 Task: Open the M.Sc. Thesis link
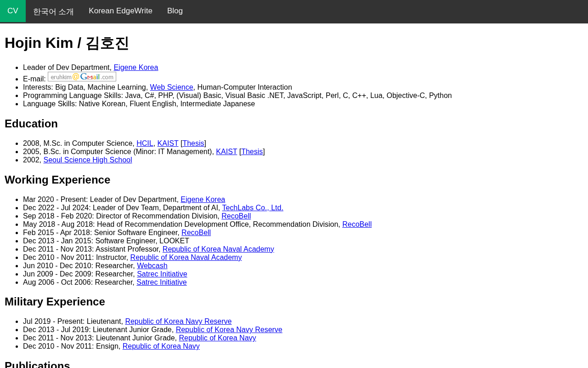(x=193, y=144)
